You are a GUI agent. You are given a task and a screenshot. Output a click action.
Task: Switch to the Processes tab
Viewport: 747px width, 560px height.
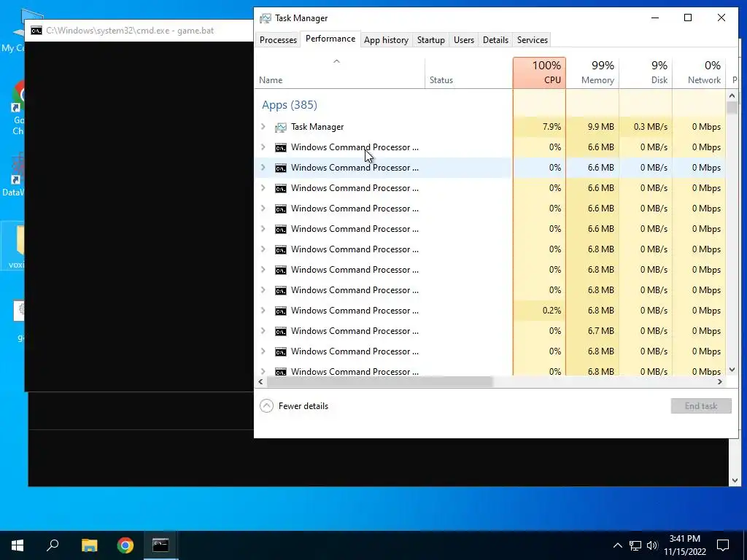tap(278, 40)
